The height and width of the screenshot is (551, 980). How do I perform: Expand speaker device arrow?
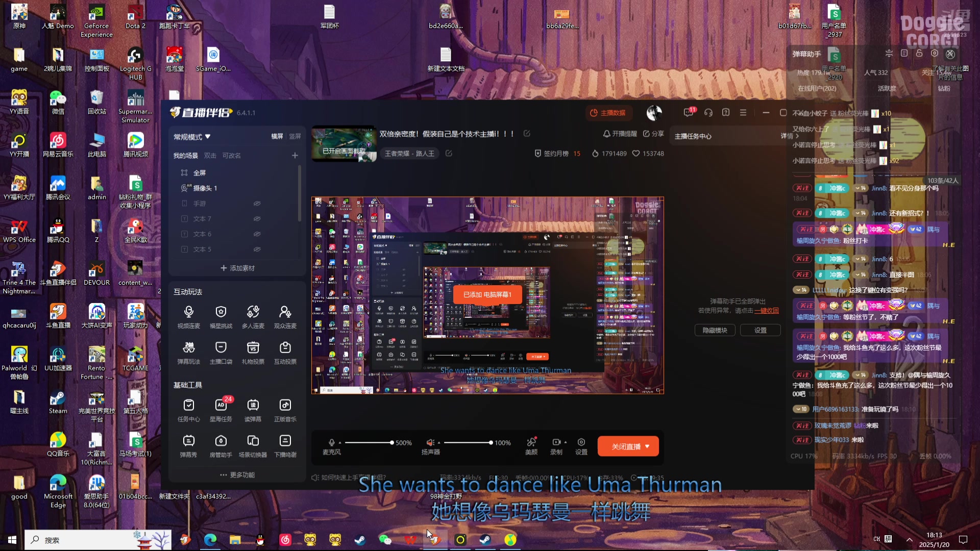[x=439, y=443]
